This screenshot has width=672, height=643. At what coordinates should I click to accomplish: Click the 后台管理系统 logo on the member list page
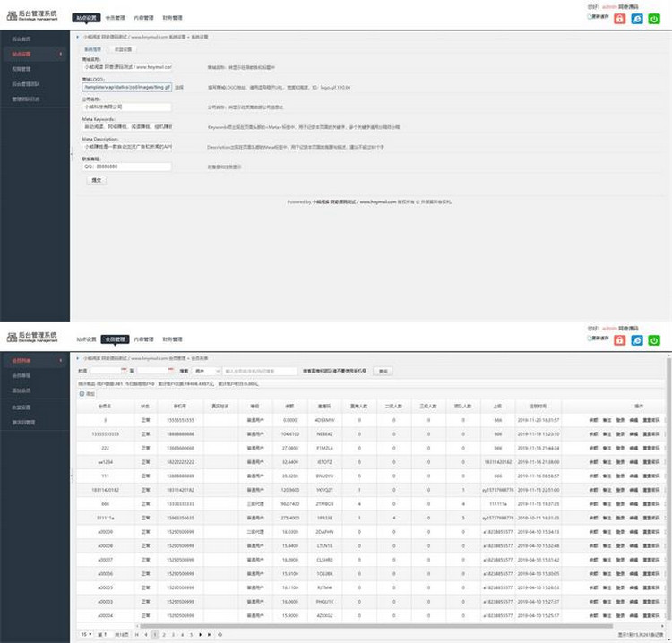pos(31,337)
